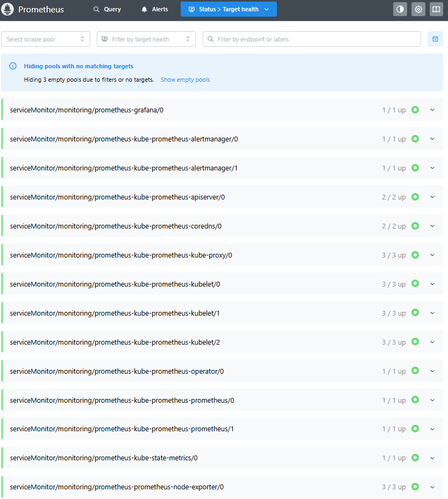Screen dimensions: 448x499
Task: Click green health indicator for coredns/0
Action: pyautogui.click(x=415, y=226)
